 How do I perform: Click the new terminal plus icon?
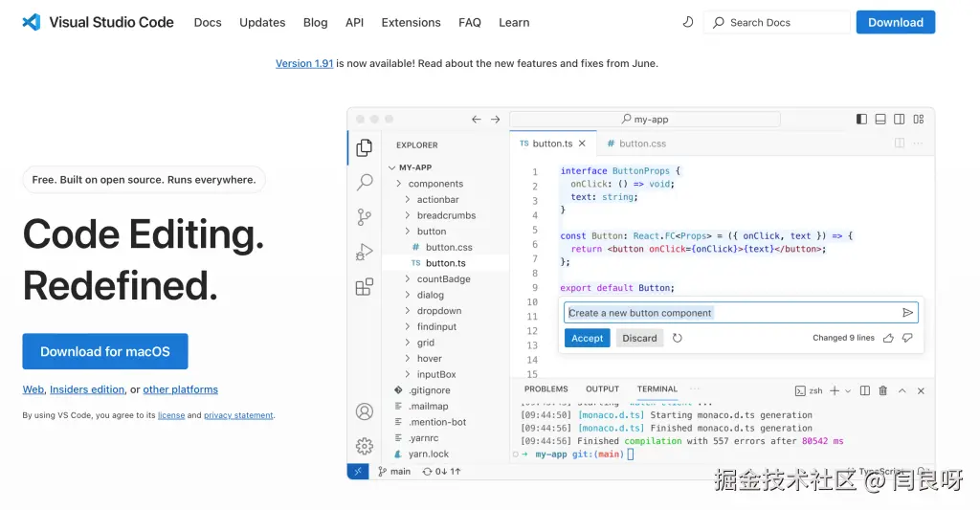(835, 390)
